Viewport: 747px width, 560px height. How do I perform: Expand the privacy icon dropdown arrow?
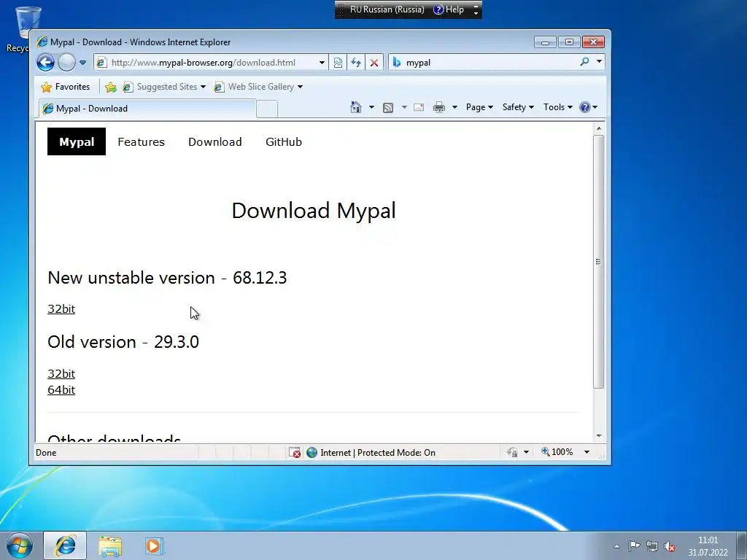coord(527,452)
